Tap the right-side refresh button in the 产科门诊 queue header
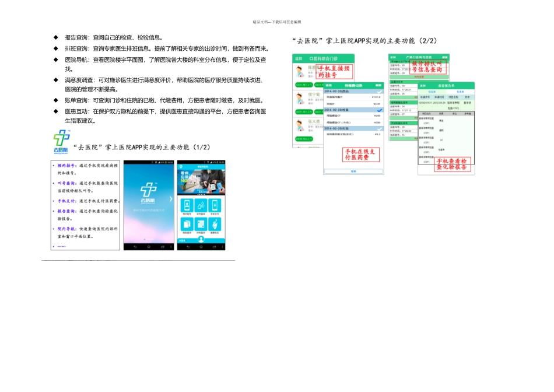Image resolution: width=554 pixels, height=392 pixels. click(x=444, y=57)
